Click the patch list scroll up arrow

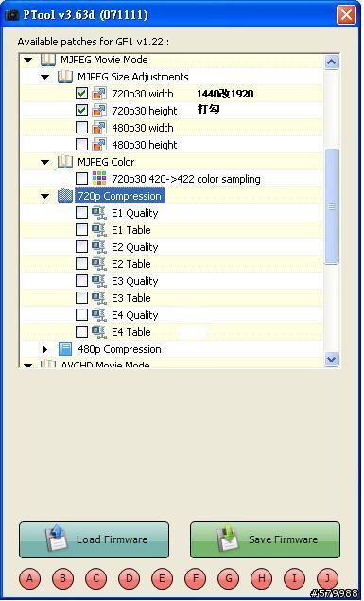pos(331,62)
